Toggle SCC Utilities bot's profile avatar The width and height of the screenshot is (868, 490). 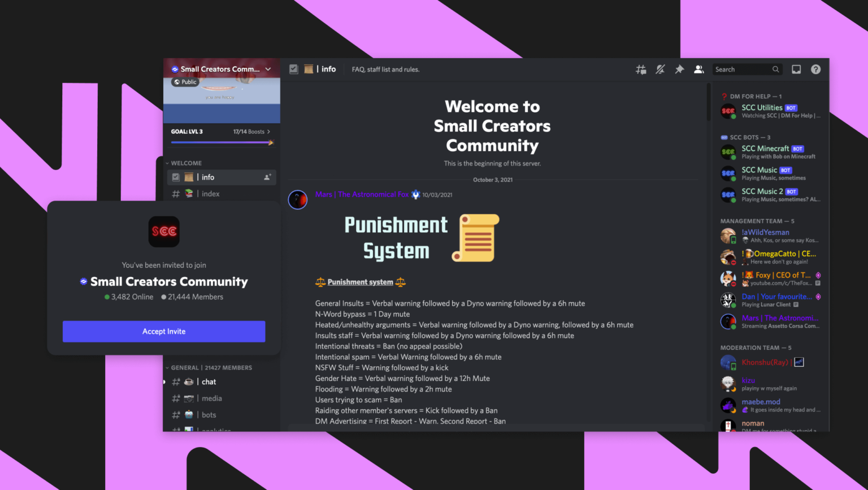pyautogui.click(x=728, y=111)
